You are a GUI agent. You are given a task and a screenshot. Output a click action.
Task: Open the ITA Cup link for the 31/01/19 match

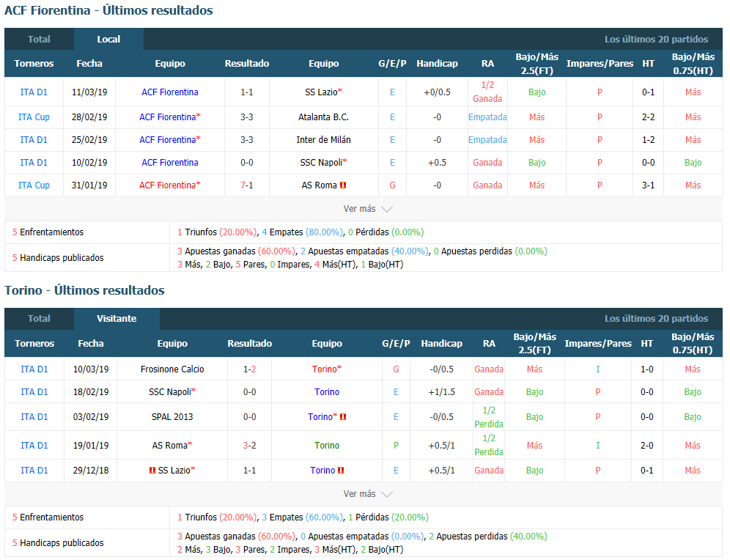click(34, 185)
